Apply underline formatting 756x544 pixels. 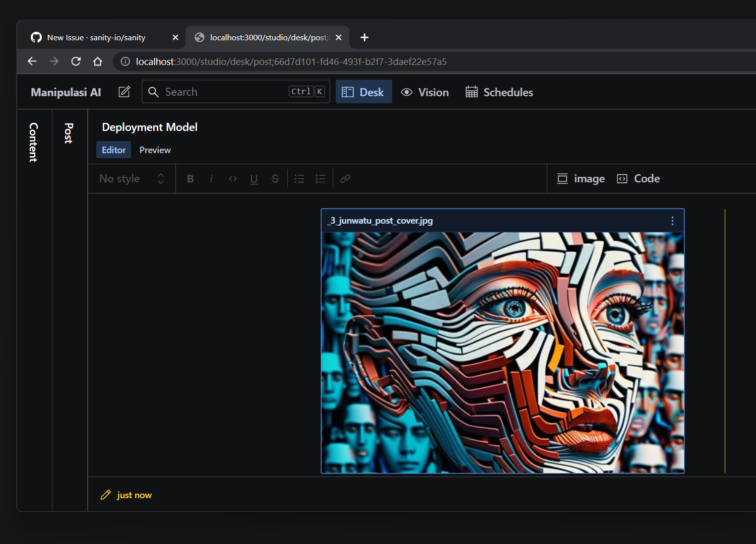click(x=254, y=178)
